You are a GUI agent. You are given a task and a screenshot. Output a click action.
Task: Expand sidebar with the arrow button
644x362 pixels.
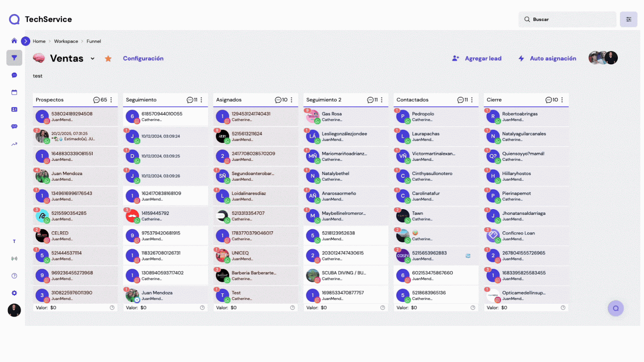pyautogui.click(x=25, y=41)
